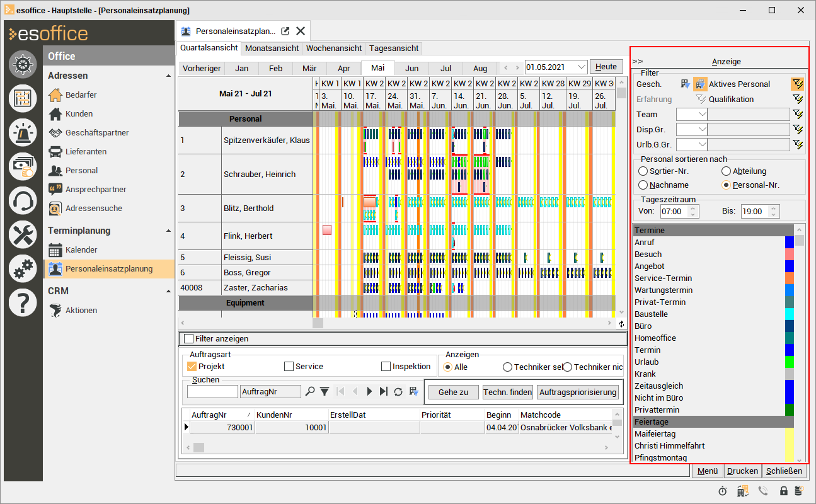
Task: Click the padlock icon in the status bar
Action: click(784, 491)
